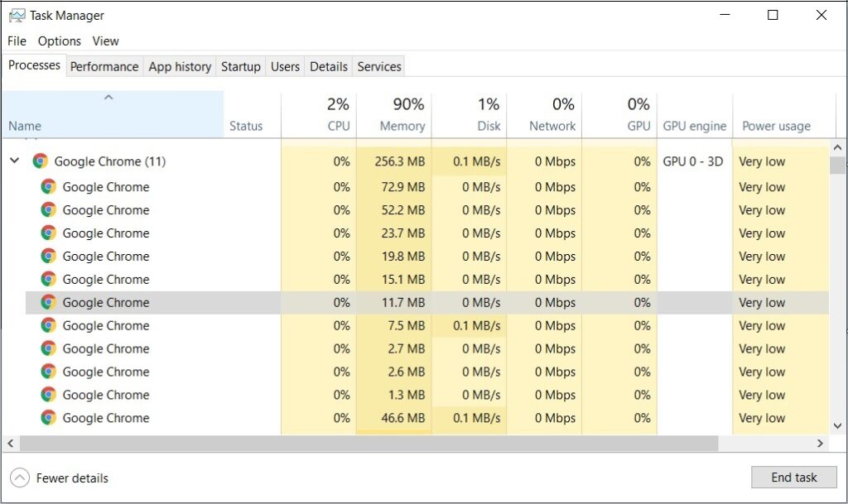Minimize the Task Manager window

pyautogui.click(x=725, y=15)
